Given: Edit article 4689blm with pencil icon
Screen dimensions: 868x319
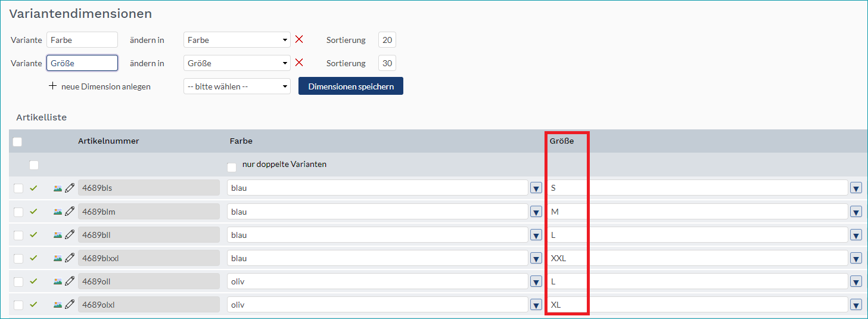Looking at the screenshot, I should coord(70,211).
